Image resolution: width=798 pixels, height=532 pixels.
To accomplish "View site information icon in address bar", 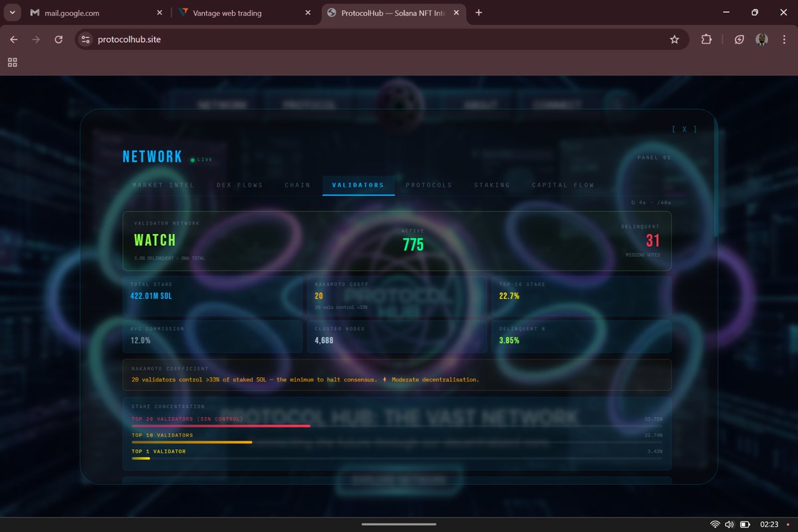I will coord(85,39).
